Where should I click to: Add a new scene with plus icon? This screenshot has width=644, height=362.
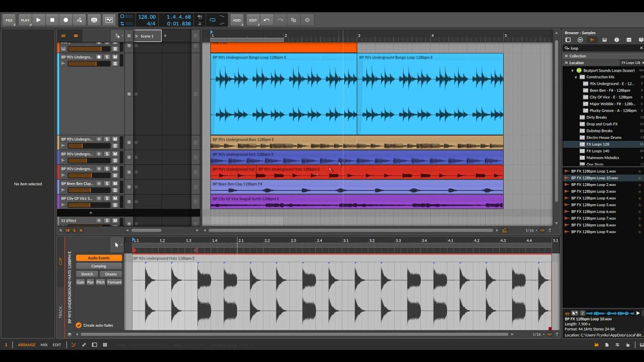(165, 36)
